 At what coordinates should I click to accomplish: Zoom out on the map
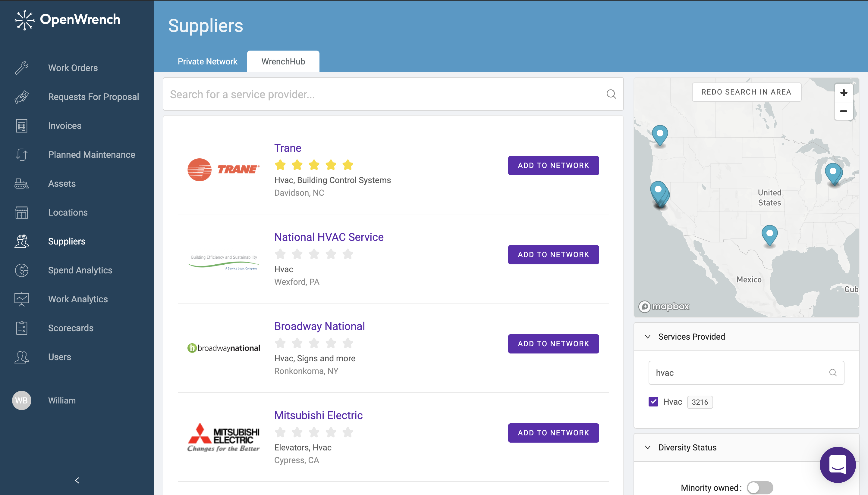click(844, 111)
